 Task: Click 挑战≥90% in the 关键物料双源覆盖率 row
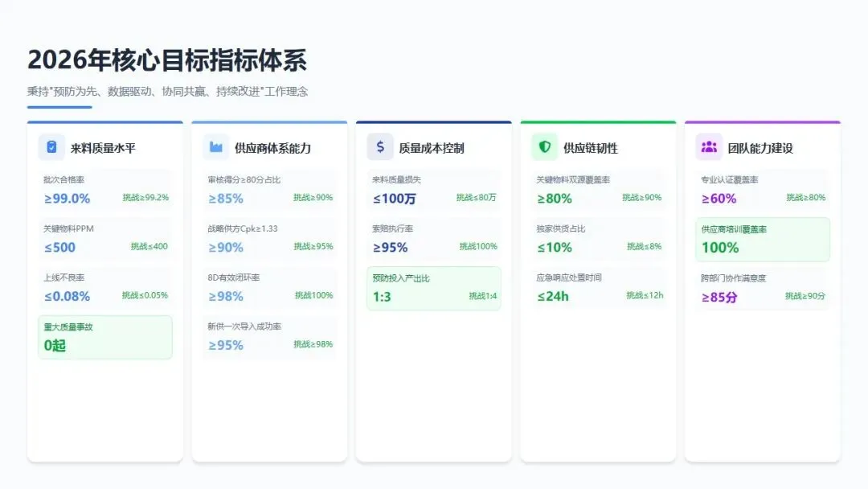point(641,197)
